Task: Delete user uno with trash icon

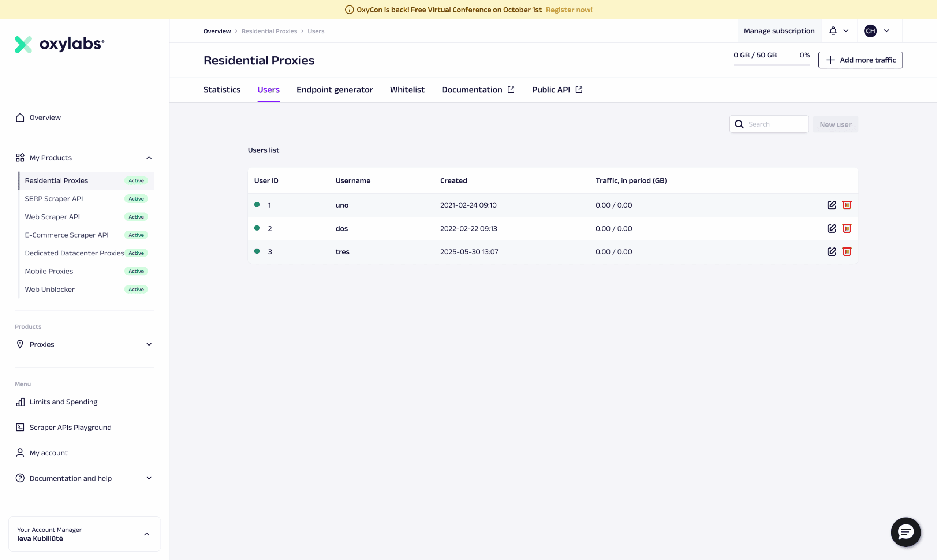Action: pos(847,205)
